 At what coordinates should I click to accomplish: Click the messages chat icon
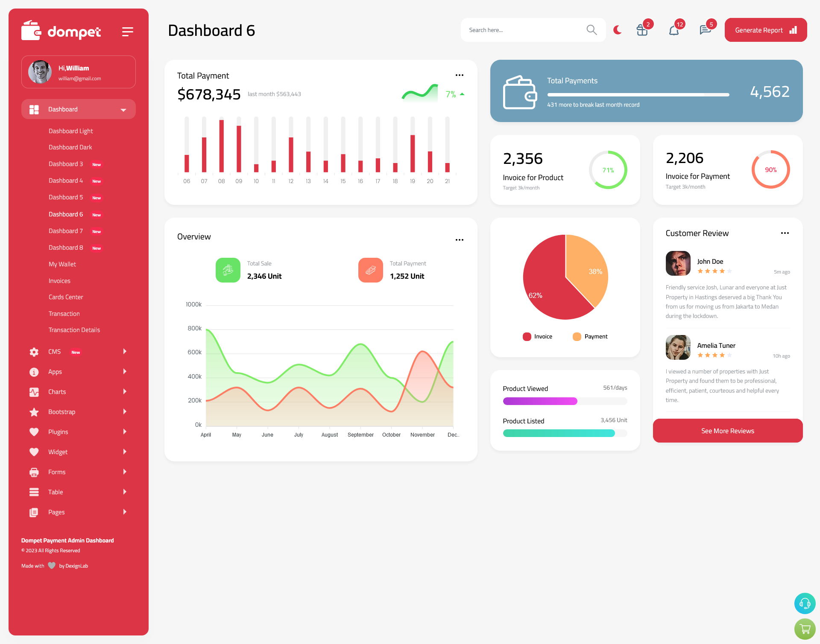pyautogui.click(x=704, y=30)
